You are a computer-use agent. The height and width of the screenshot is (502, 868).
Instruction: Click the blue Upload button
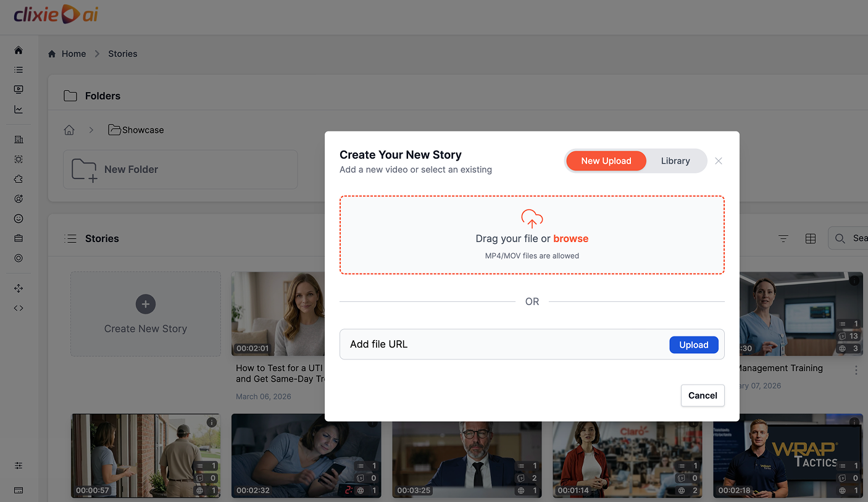tap(694, 345)
